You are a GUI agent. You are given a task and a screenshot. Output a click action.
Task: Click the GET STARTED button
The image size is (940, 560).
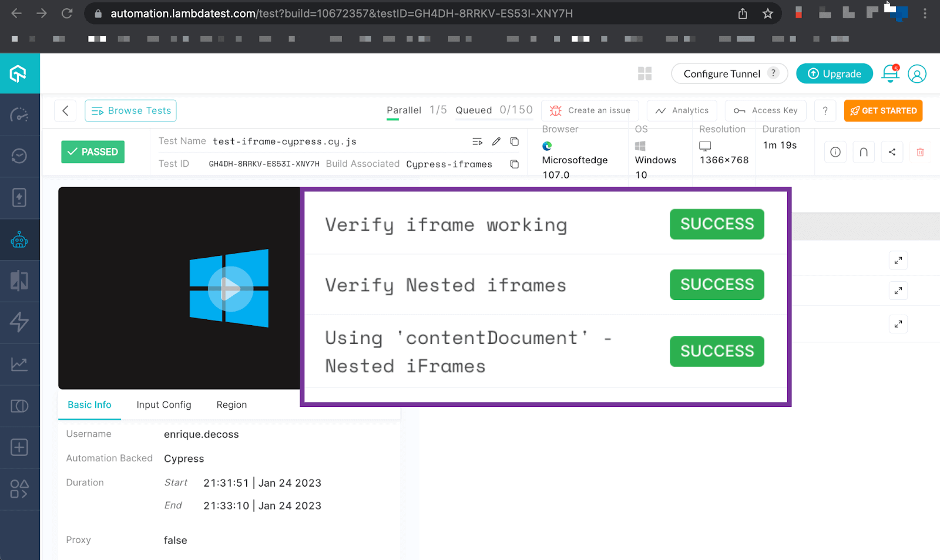(883, 110)
